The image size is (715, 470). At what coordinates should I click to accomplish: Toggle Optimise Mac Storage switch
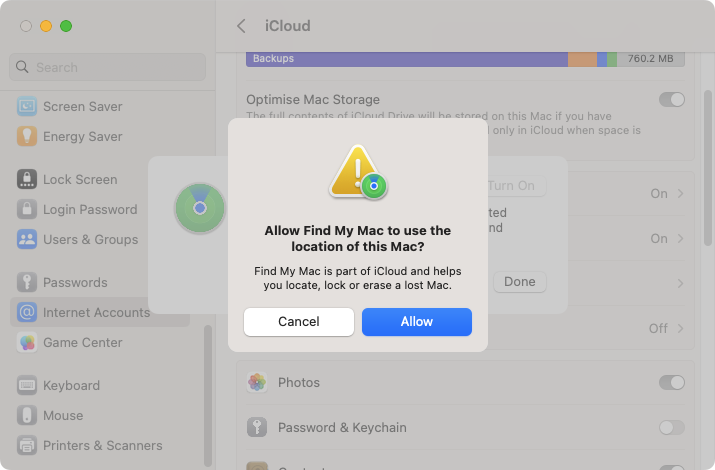pos(671,99)
